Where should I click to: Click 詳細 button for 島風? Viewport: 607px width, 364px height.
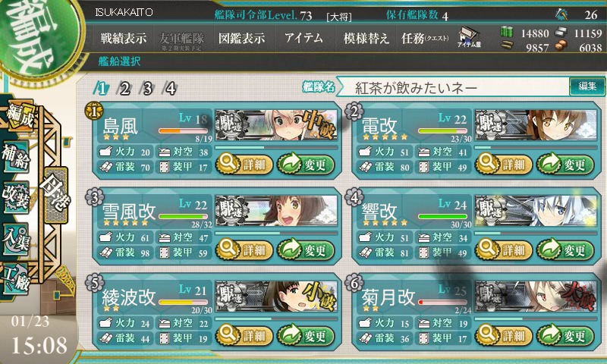pos(244,165)
